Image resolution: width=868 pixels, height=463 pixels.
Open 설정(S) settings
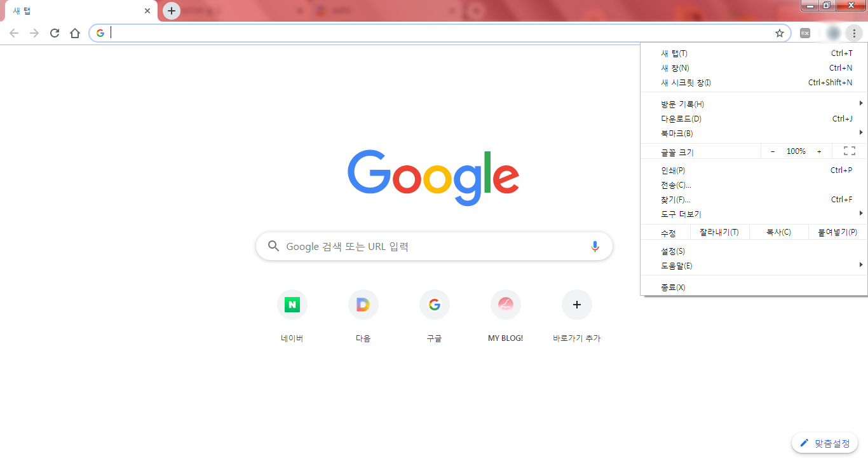(754, 251)
